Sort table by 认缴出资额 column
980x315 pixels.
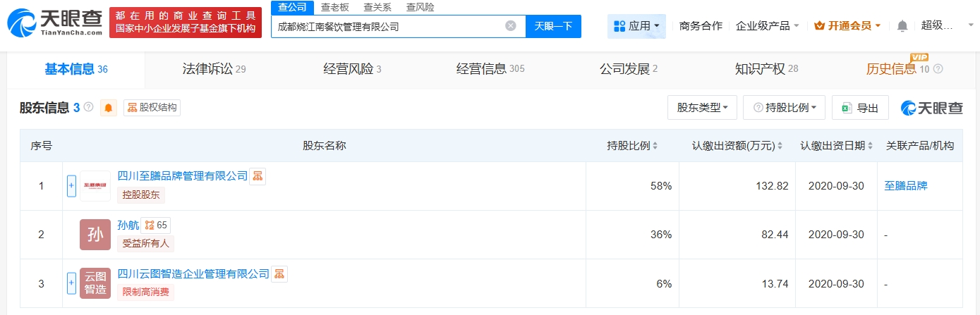point(737,146)
